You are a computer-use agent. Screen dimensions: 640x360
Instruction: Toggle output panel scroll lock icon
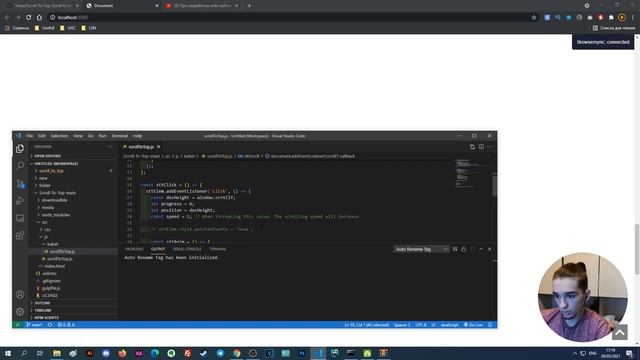pyautogui.click(x=464, y=249)
